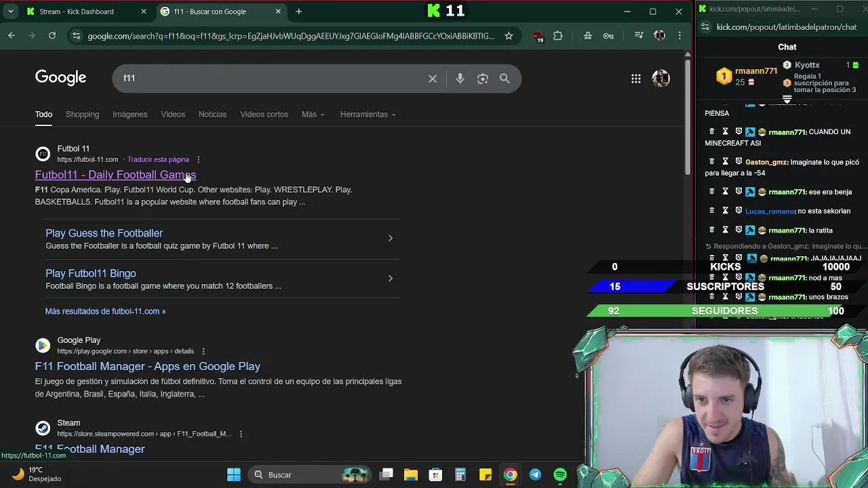Expand the Más search filter dropdown
Screen dimensions: 868x488
point(313,114)
